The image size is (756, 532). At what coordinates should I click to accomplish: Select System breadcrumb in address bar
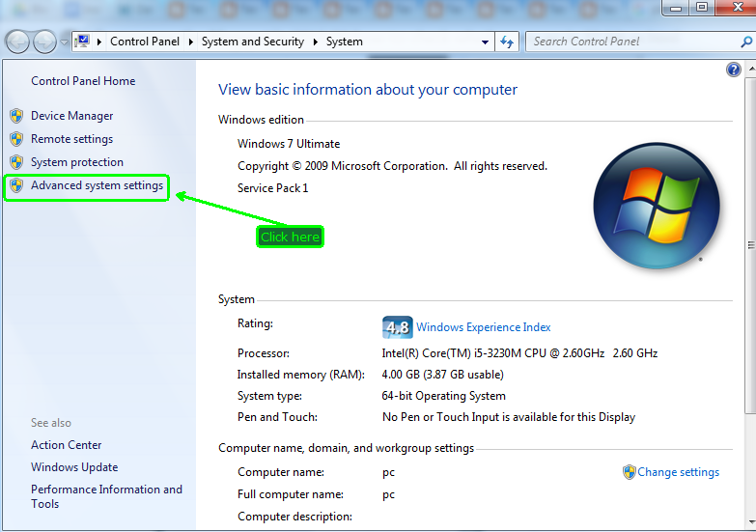345,42
